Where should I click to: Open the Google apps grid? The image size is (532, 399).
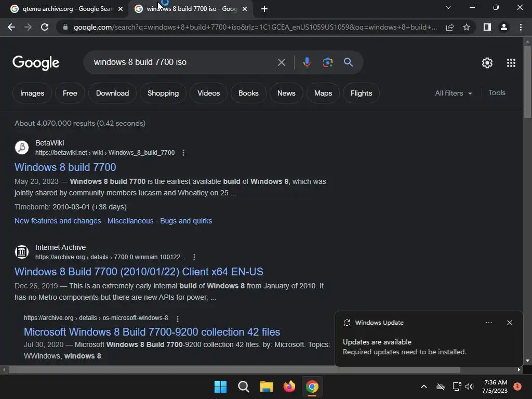pos(511,63)
